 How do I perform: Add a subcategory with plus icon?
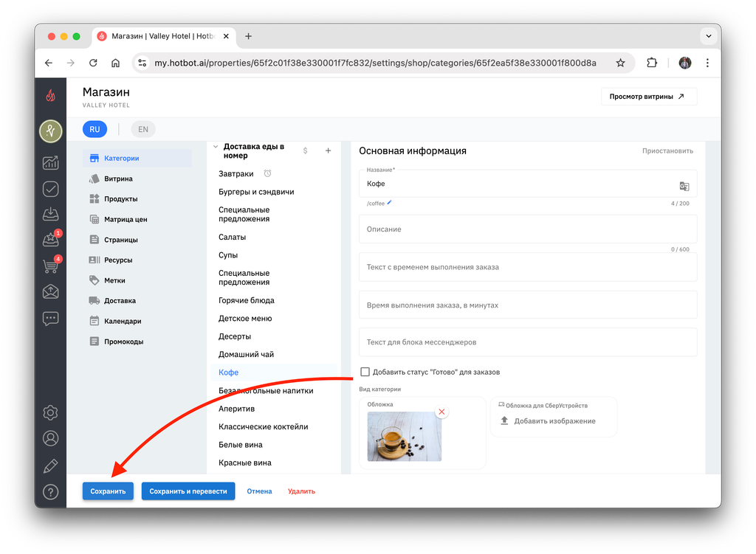coord(328,150)
